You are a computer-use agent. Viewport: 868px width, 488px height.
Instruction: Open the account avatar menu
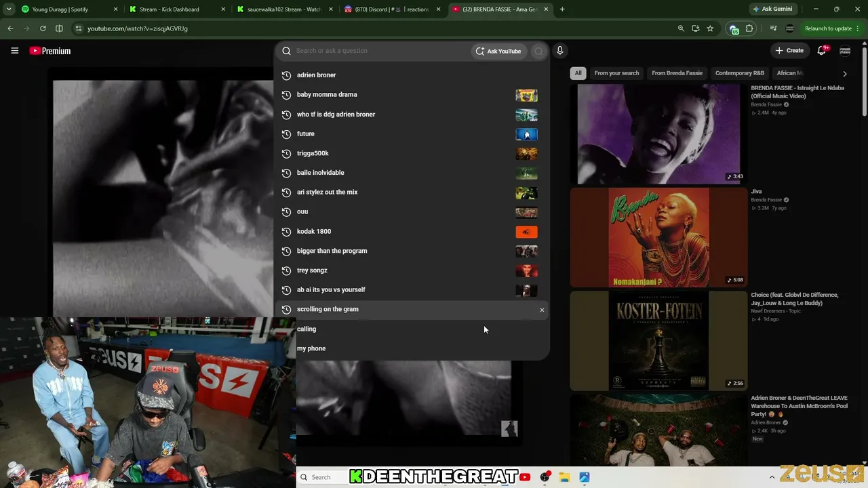(x=845, y=51)
